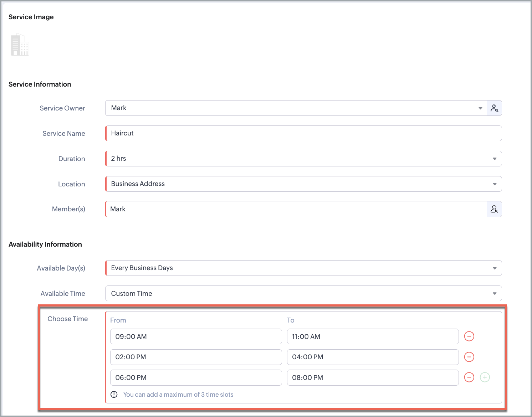532x417 pixels.
Task: Click the Service Information heading
Action: click(x=40, y=84)
